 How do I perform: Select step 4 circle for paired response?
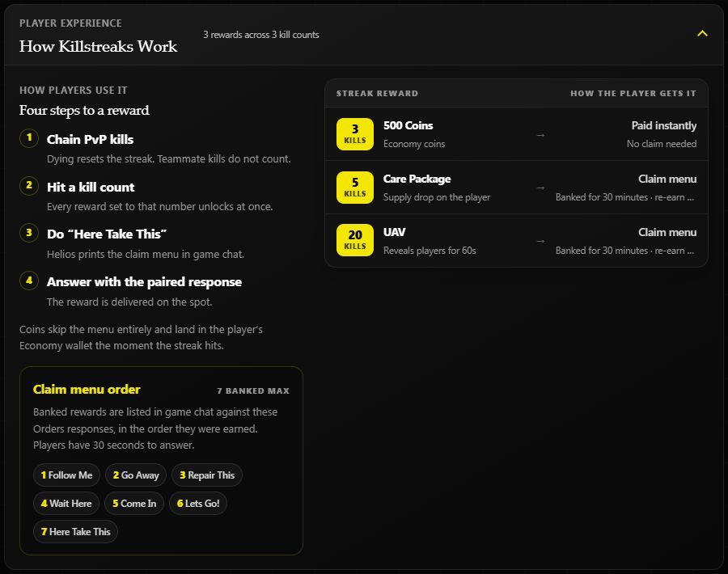[x=29, y=281]
